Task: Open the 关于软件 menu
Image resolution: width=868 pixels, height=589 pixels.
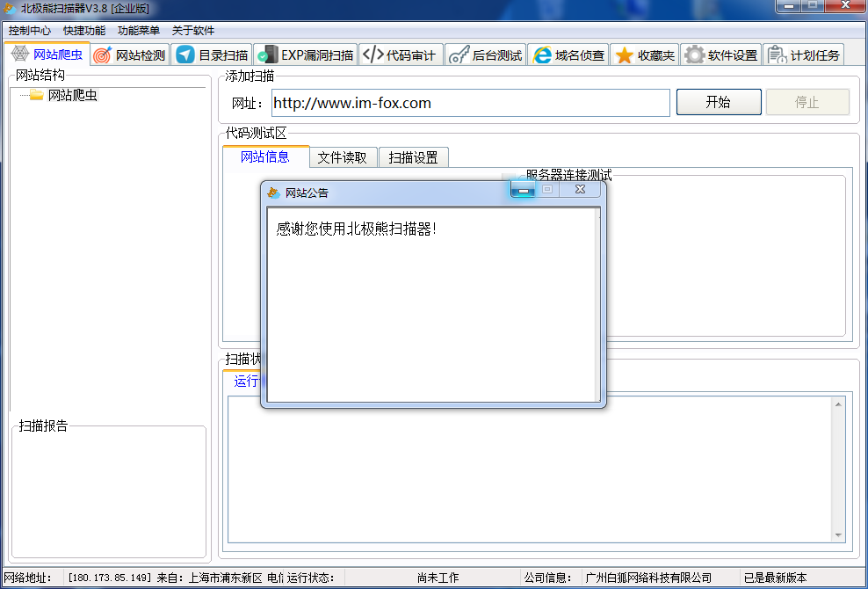Action: click(193, 30)
